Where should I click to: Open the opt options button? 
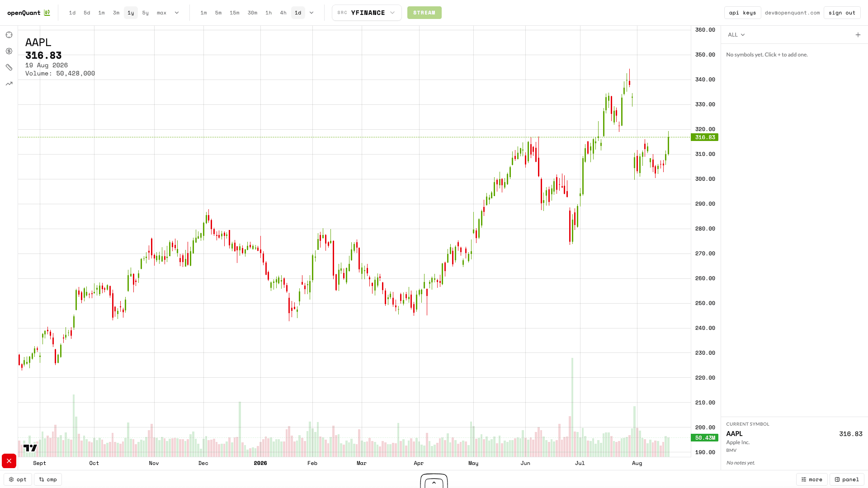[x=18, y=479]
